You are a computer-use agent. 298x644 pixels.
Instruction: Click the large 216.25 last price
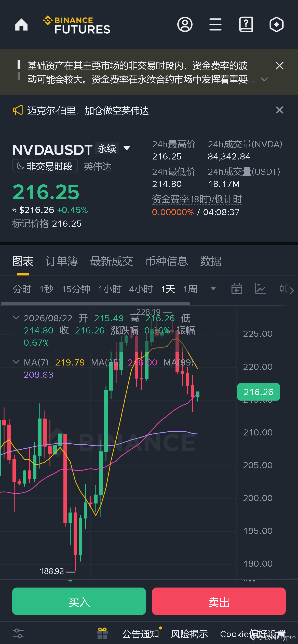[x=46, y=192]
